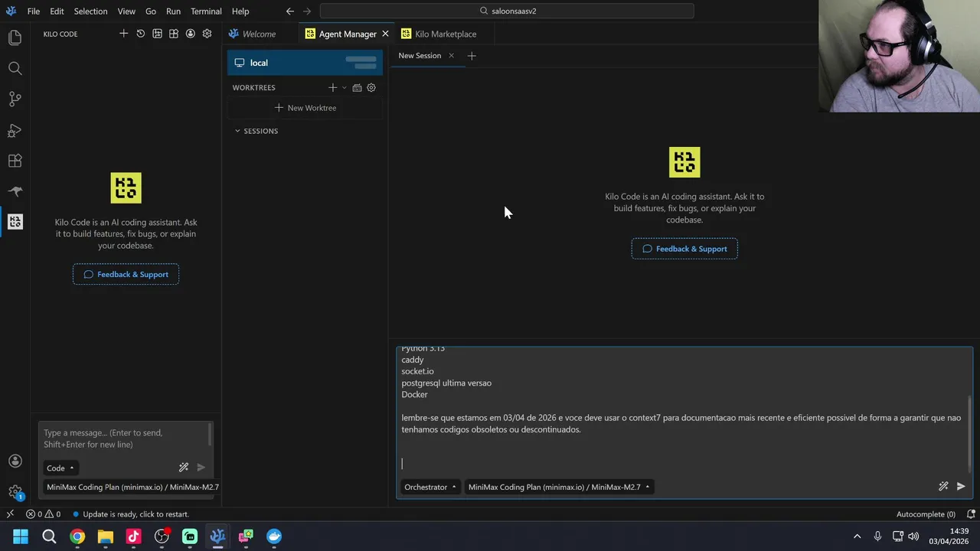Close the Agent Manager tab
The width and height of the screenshot is (980, 551).
(385, 34)
